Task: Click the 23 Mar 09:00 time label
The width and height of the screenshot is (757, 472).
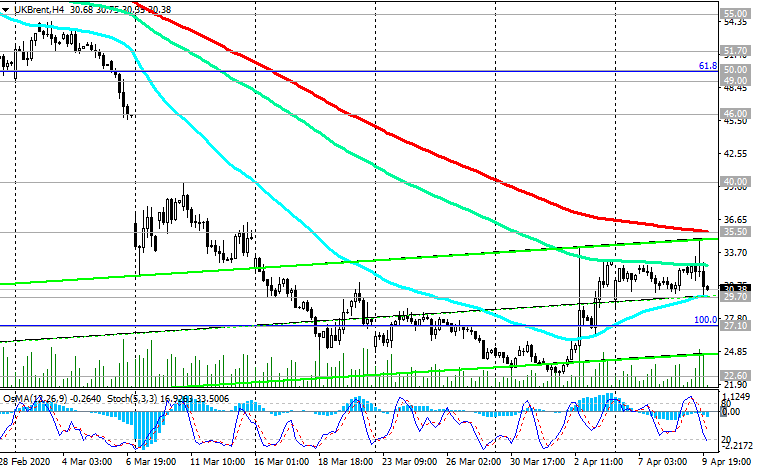Action: click(x=410, y=461)
